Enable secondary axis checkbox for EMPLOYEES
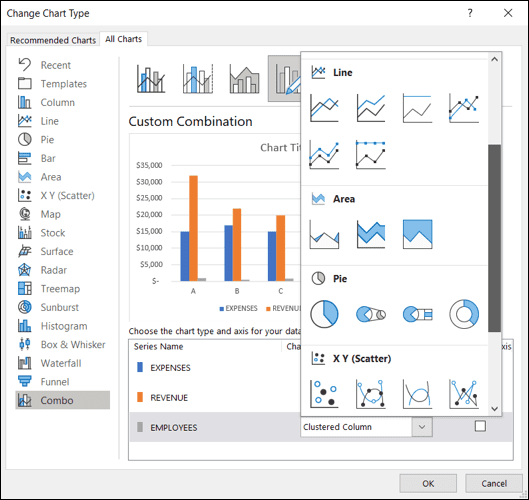Viewport: 529px width, 500px height. click(480, 426)
